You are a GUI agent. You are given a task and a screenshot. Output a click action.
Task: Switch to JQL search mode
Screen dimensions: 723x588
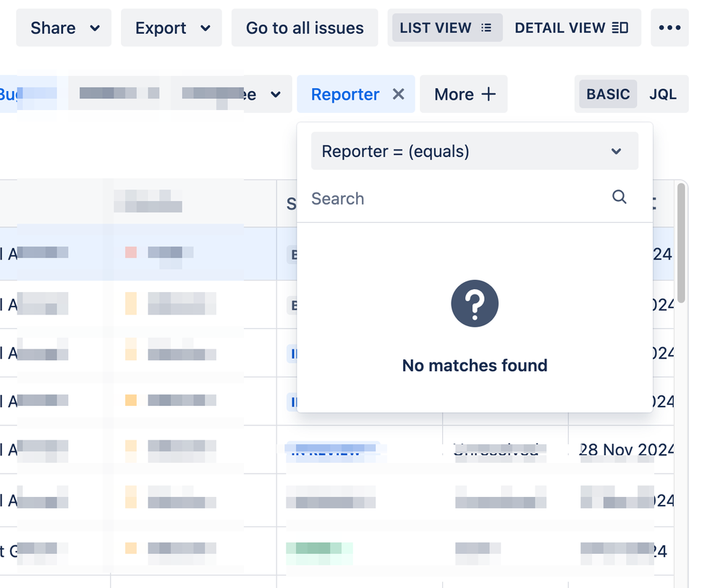coord(662,94)
